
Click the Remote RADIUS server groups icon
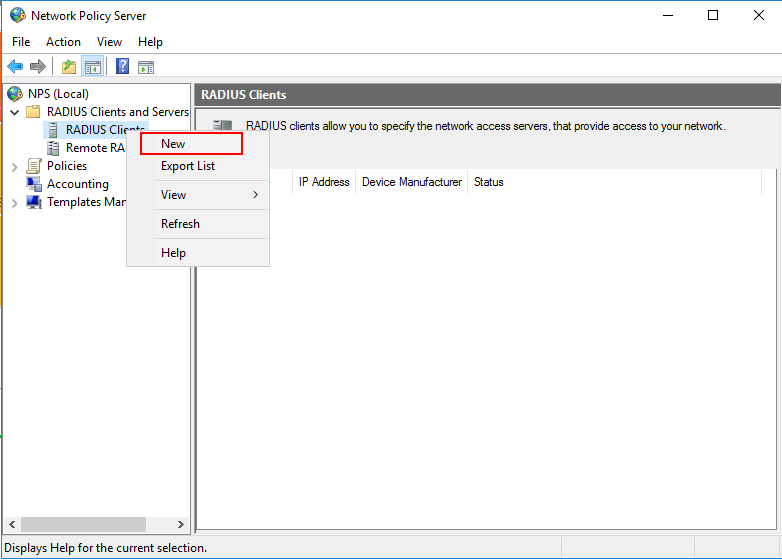click(53, 148)
